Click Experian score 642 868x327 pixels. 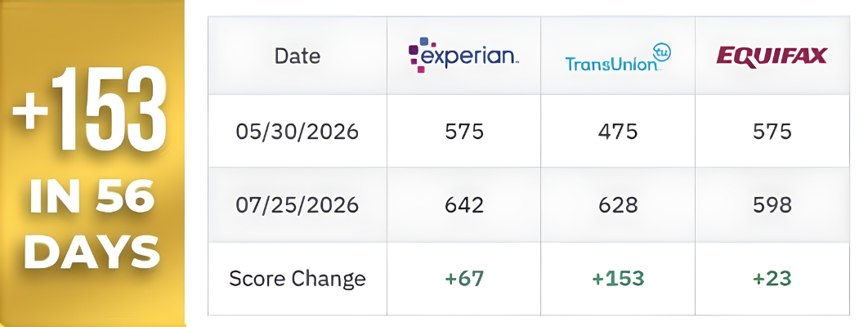click(x=464, y=205)
